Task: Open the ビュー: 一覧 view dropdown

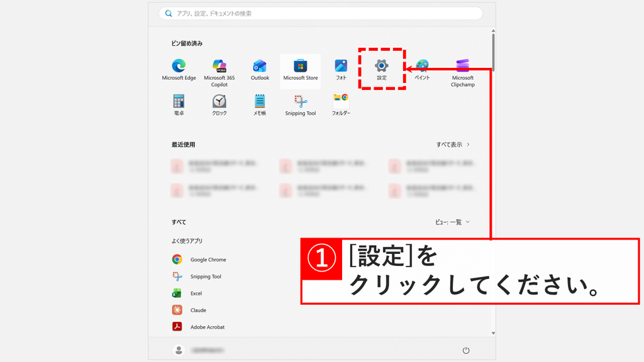Action: 452,222
